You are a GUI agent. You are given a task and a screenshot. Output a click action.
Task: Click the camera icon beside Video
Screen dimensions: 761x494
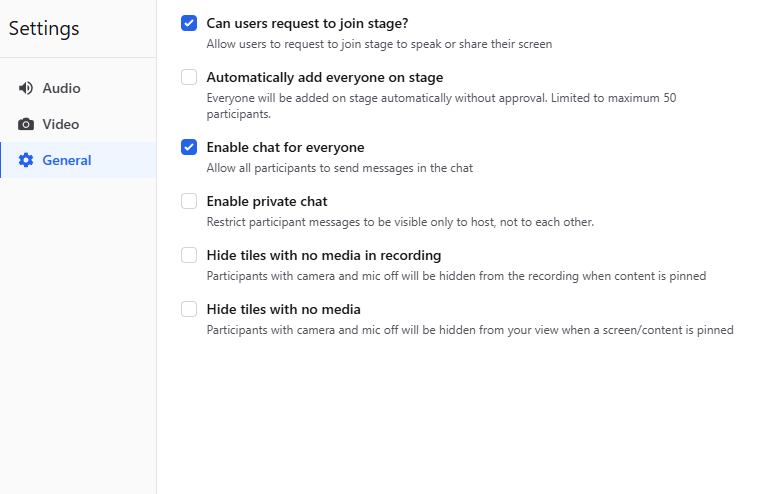click(26, 124)
